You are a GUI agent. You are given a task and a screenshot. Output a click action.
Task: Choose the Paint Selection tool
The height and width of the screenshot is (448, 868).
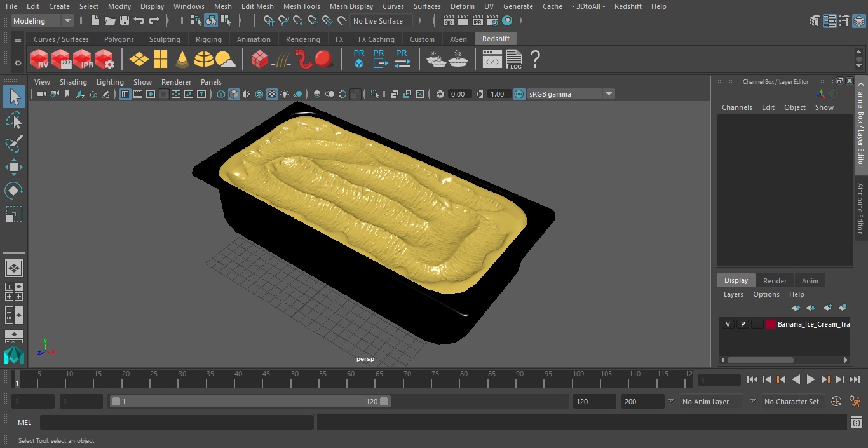pyautogui.click(x=13, y=144)
